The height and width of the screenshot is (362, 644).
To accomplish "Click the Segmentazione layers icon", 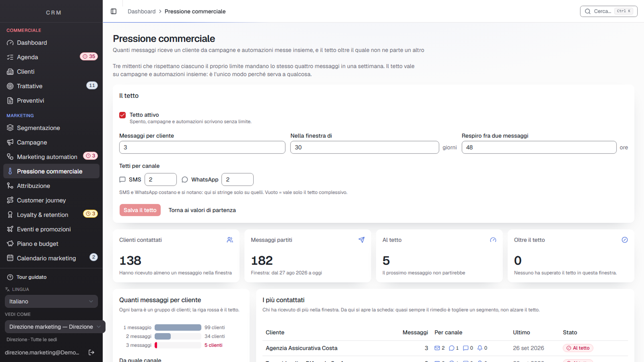I will coord(10,128).
